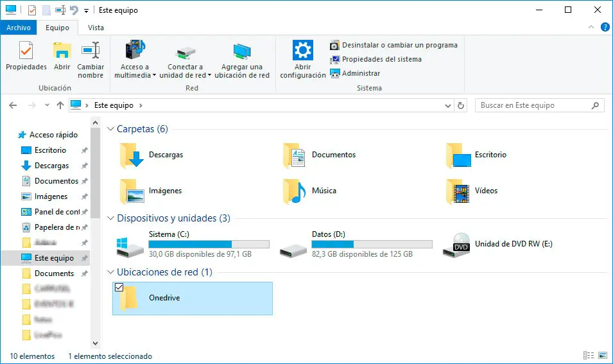Collapse the Carpetas (6) group
The height and width of the screenshot is (364, 613).
(x=110, y=128)
